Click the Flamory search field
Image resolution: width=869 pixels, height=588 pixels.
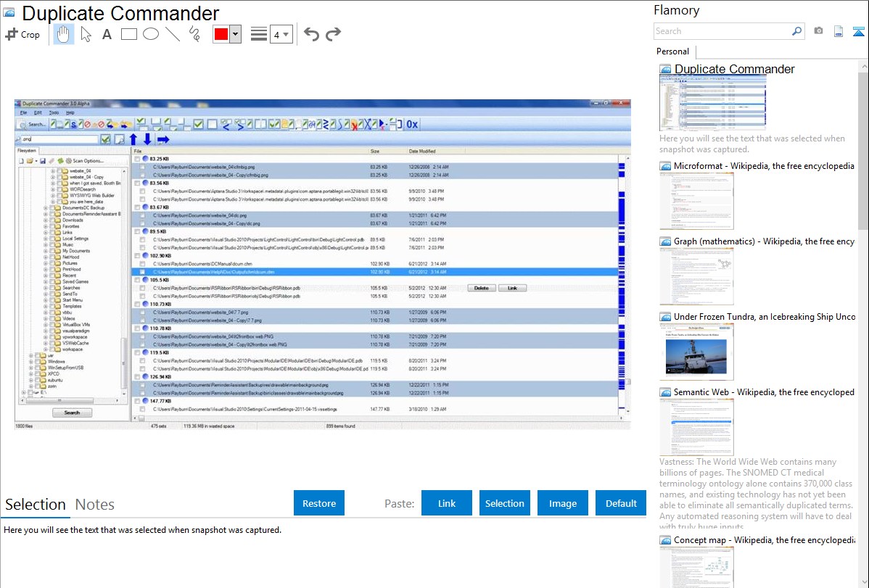coord(722,31)
